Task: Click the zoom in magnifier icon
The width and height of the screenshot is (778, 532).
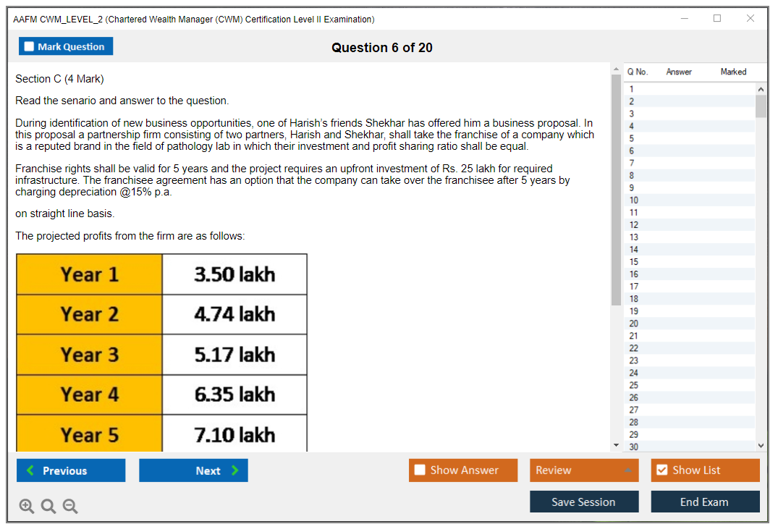Action: tap(27, 507)
